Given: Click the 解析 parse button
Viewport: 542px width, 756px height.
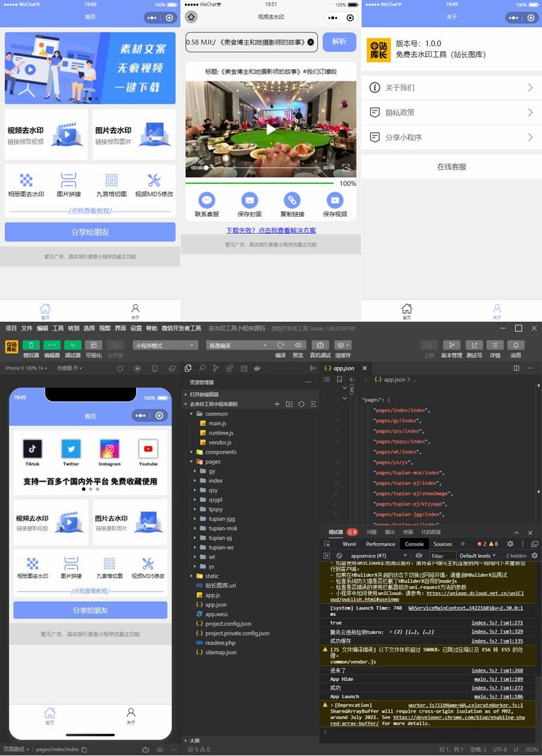Looking at the screenshot, I should 339,42.
